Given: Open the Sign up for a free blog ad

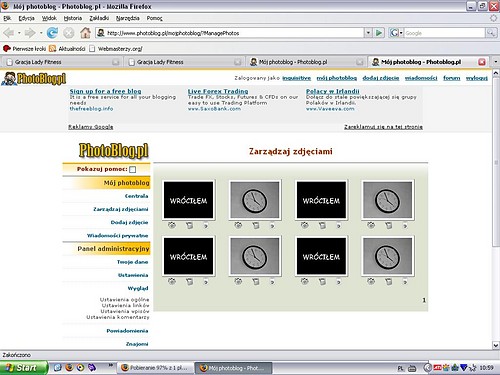Looking at the screenshot, I should coord(105,91).
